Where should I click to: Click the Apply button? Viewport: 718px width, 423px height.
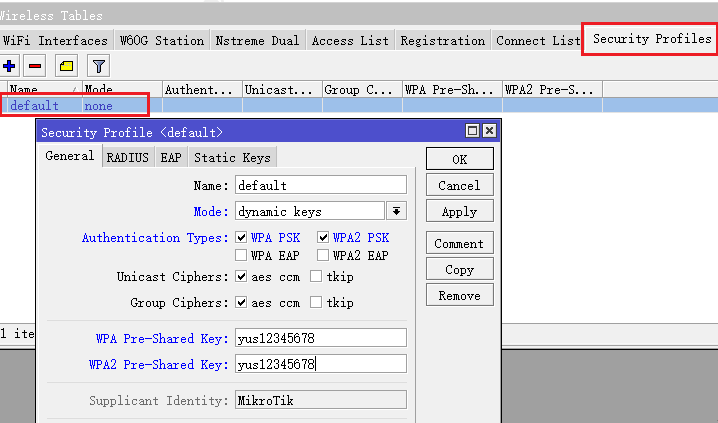[459, 212]
